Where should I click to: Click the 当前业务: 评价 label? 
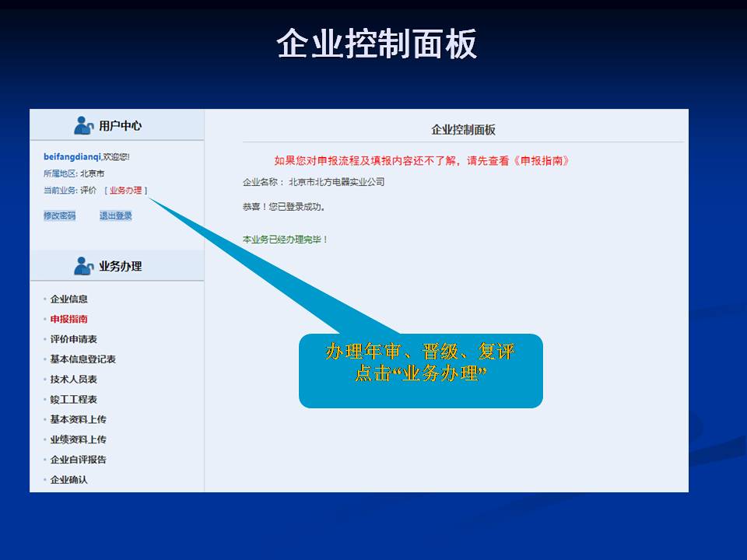coord(70,191)
